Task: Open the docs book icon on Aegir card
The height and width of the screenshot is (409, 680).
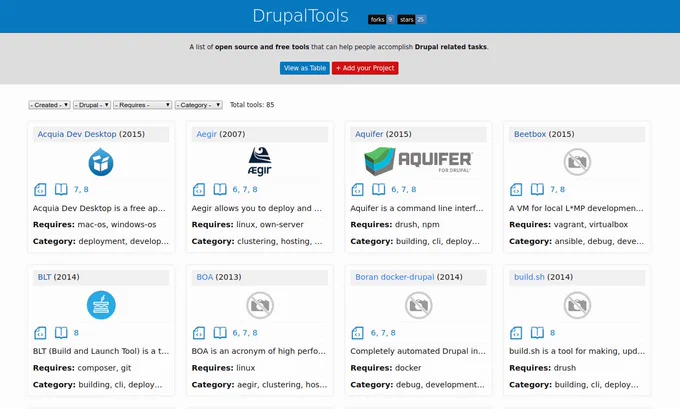Action: coord(220,190)
